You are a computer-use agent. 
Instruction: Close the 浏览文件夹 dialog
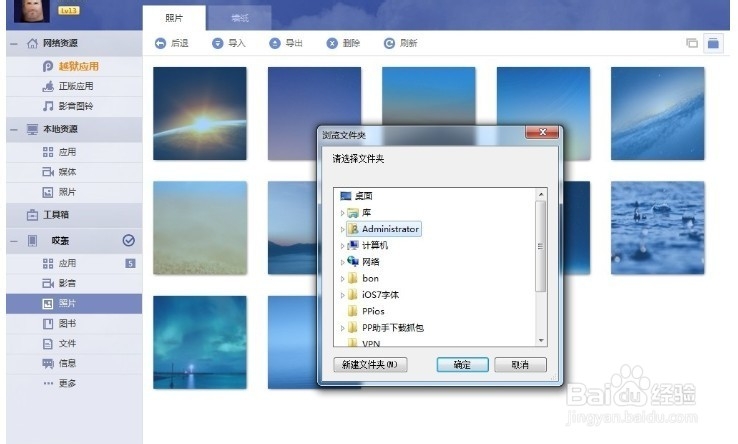click(542, 132)
